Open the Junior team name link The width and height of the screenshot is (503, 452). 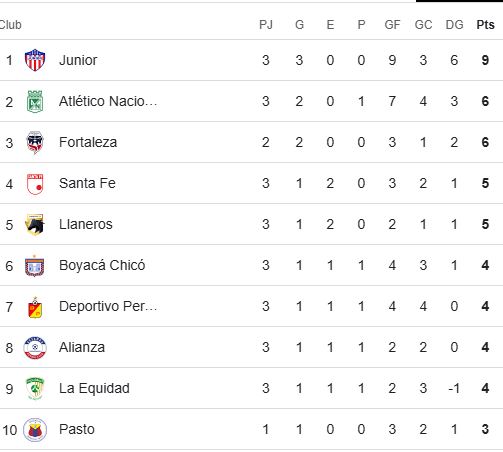78,60
